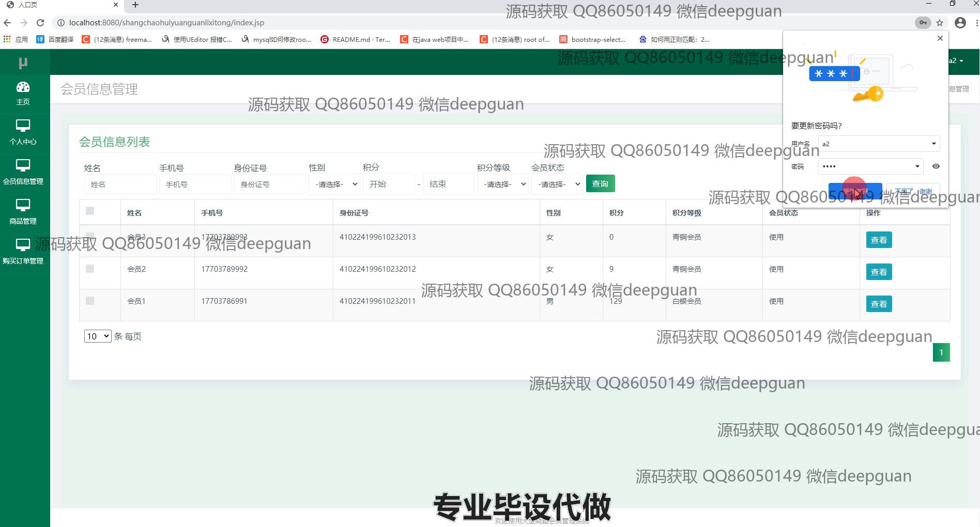Open 会员信息管理 sidebar icon
Image resolution: width=980 pixels, height=527 pixels.
23,166
